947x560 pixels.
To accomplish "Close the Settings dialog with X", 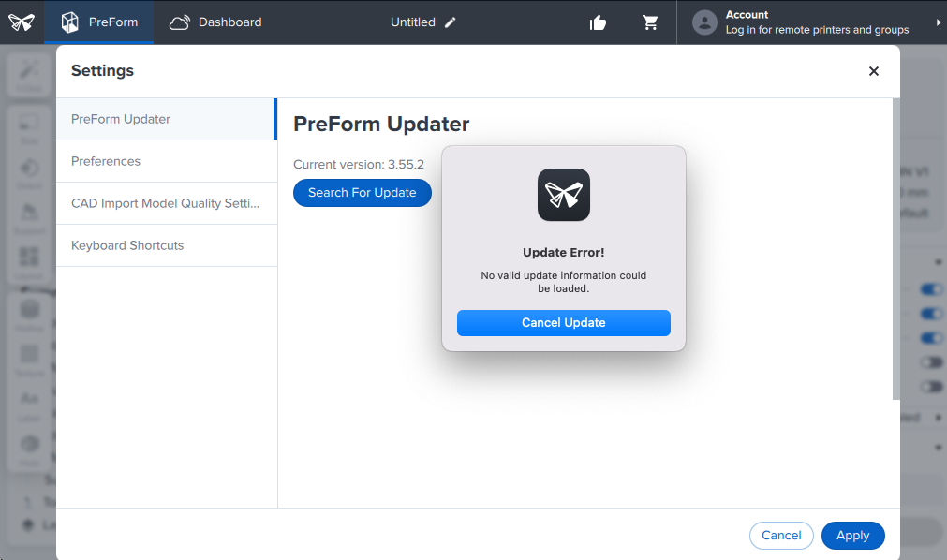I will pyautogui.click(x=873, y=71).
